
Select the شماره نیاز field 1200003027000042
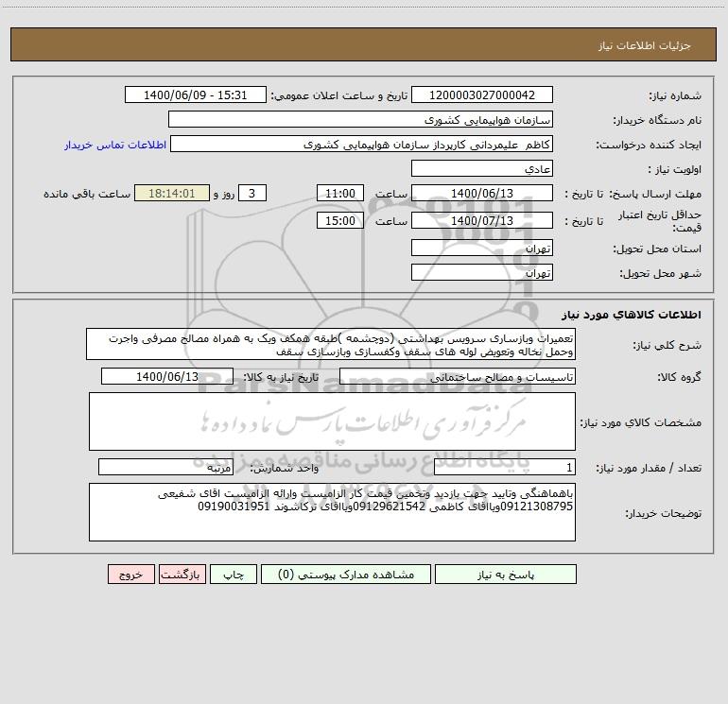click(482, 94)
